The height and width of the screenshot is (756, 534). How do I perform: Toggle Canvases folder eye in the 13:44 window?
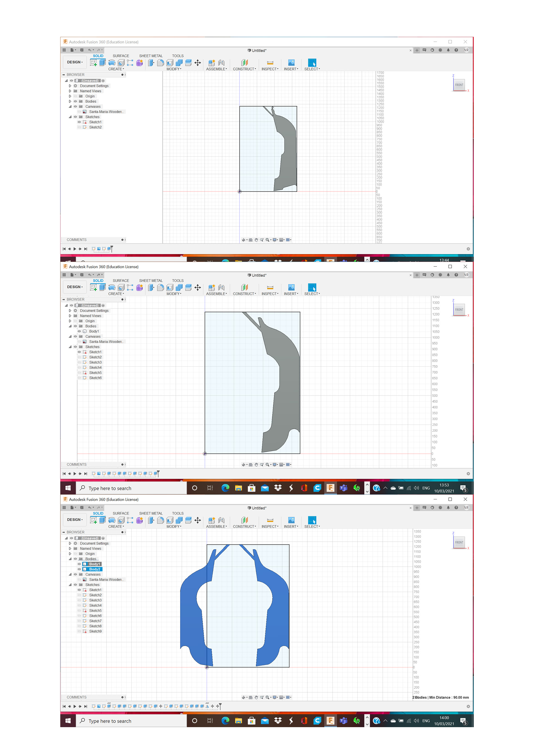pos(75,107)
